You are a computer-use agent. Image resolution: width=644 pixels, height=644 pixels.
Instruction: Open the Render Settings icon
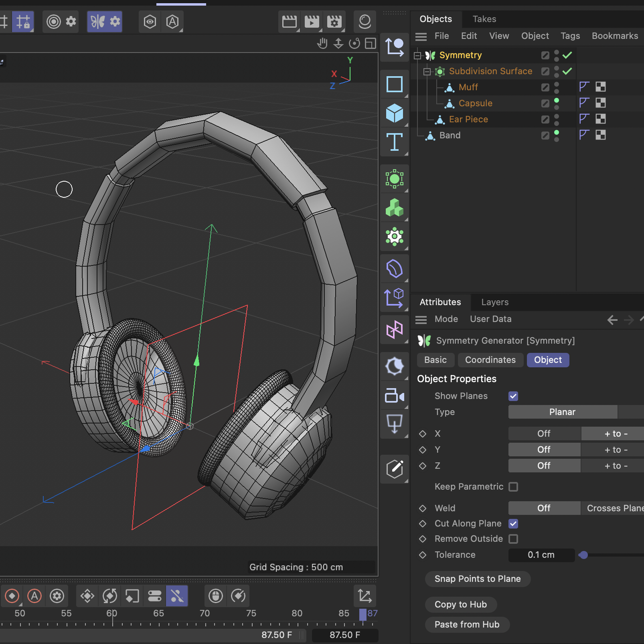(x=335, y=22)
